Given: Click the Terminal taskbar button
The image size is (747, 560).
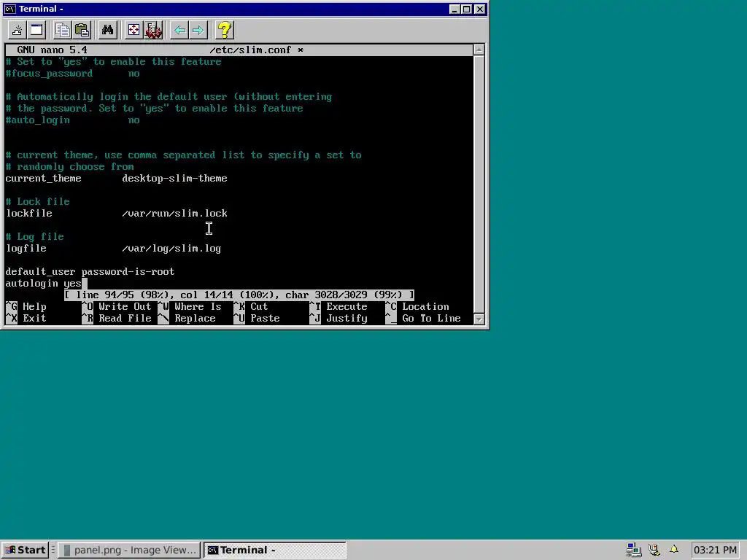Looking at the screenshot, I should point(275,550).
